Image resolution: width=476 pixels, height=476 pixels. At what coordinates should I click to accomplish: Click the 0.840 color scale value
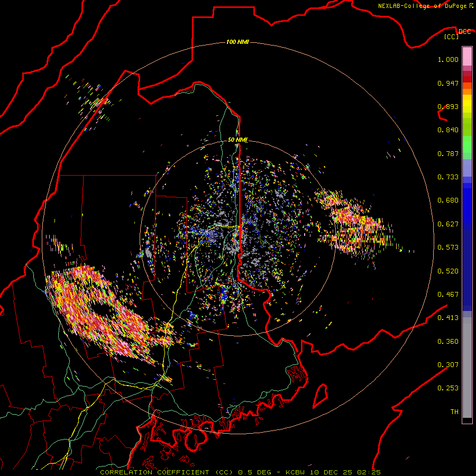[x=448, y=130]
